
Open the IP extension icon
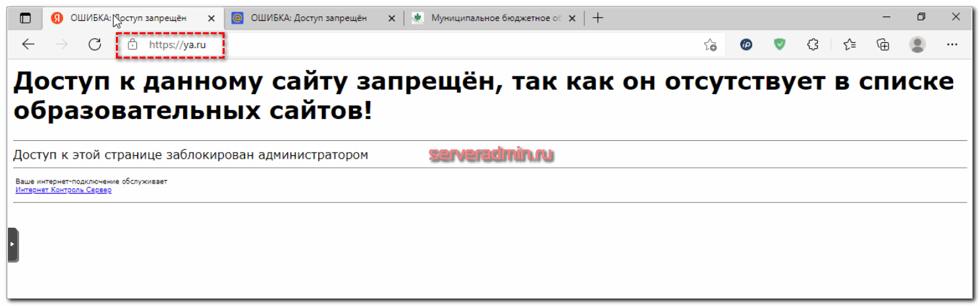(x=746, y=45)
